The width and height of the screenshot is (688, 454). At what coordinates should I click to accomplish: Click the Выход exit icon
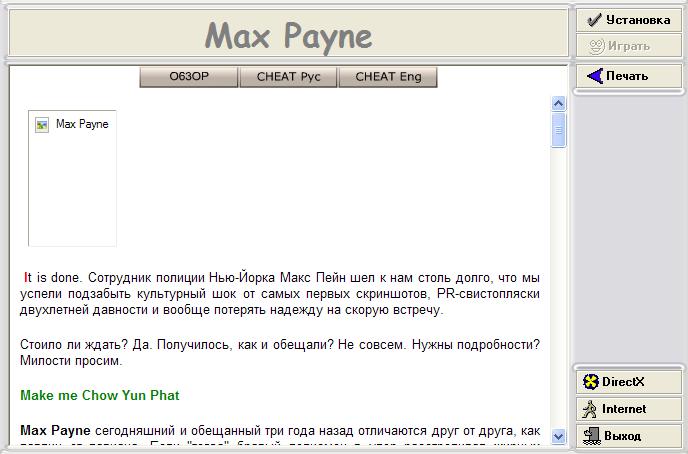(x=591, y=436)
